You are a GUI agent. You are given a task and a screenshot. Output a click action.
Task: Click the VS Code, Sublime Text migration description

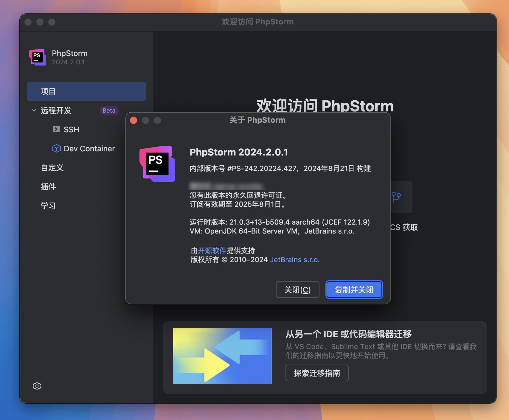(381, 351)
